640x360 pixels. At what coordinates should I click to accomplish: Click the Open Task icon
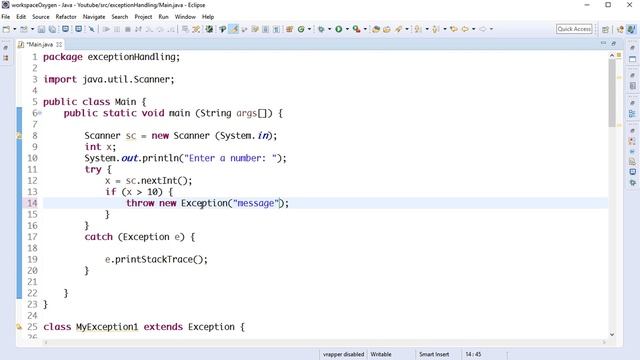387,29
